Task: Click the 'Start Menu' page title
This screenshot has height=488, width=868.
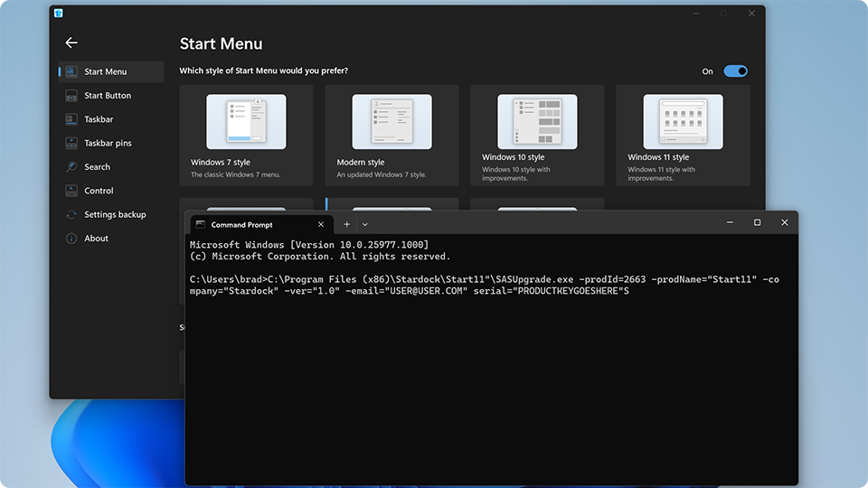Action: 221,43
